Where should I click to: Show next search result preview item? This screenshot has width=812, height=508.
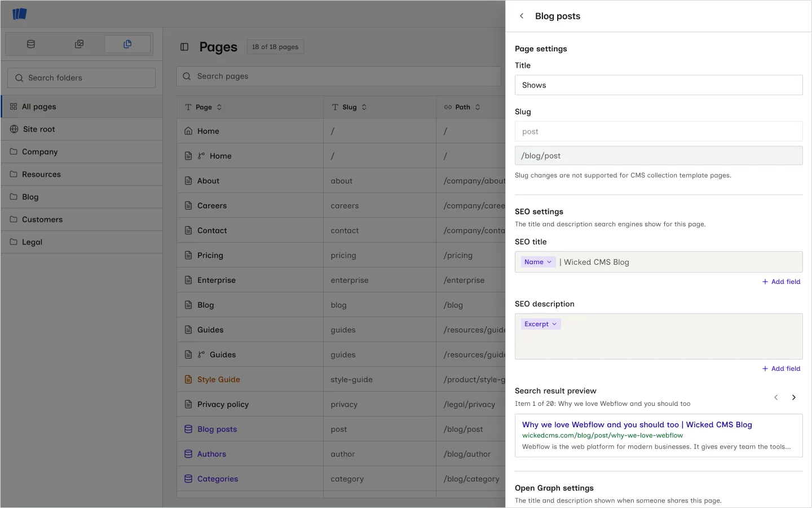pyautogui.click(x=794, y=397)
